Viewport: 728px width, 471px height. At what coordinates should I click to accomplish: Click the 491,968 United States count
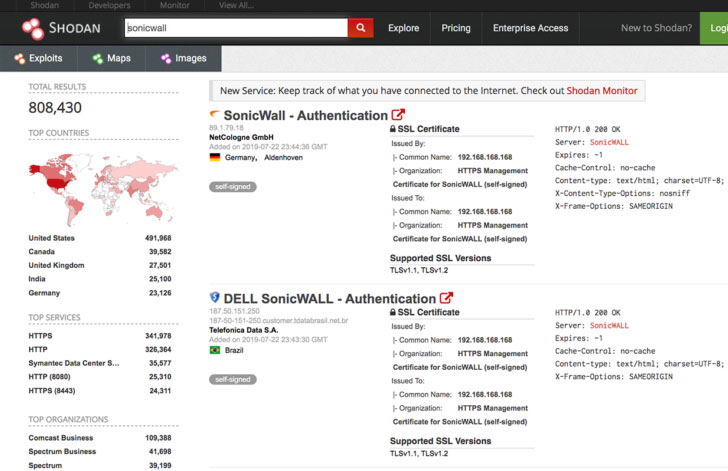(x=158, y=238)
